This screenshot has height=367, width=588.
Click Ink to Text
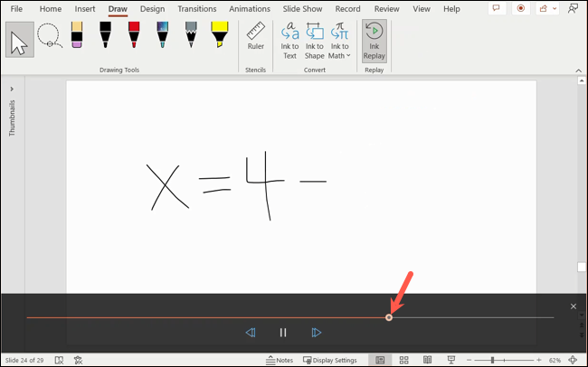pyautogui.click(x=289, y=41)
